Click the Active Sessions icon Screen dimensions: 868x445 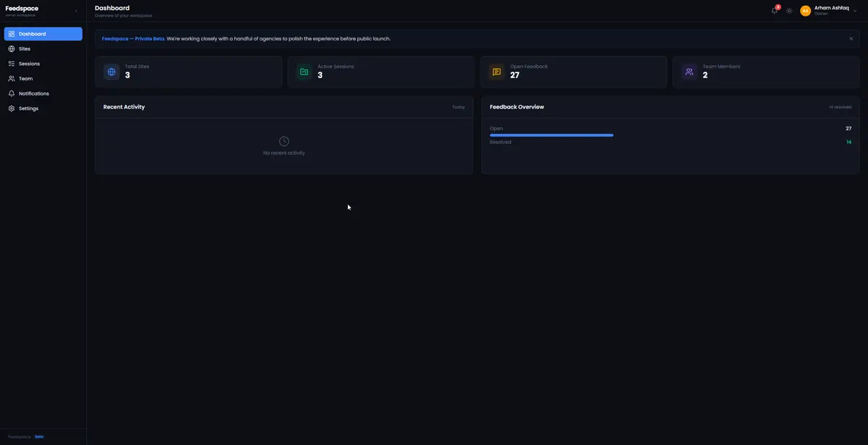tap(304, 72)
